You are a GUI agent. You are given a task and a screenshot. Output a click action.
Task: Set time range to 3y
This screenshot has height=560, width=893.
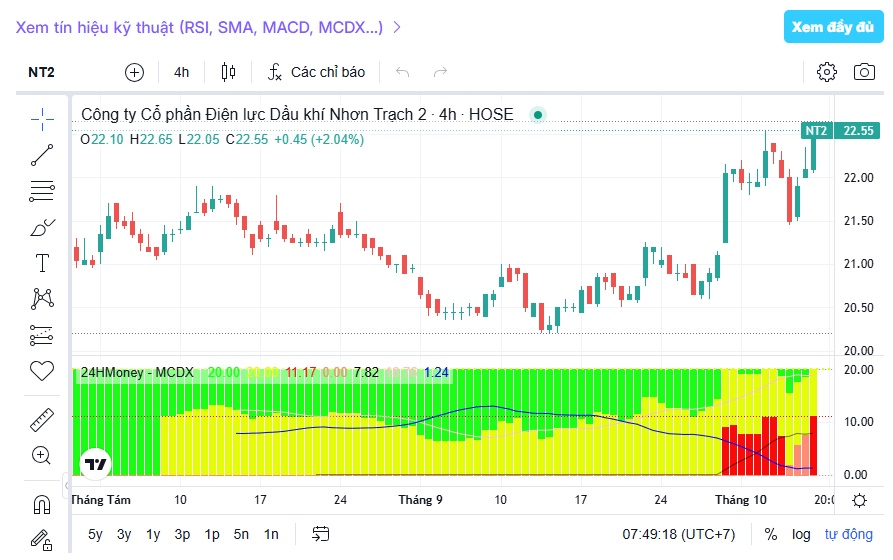tap(124, 534)
